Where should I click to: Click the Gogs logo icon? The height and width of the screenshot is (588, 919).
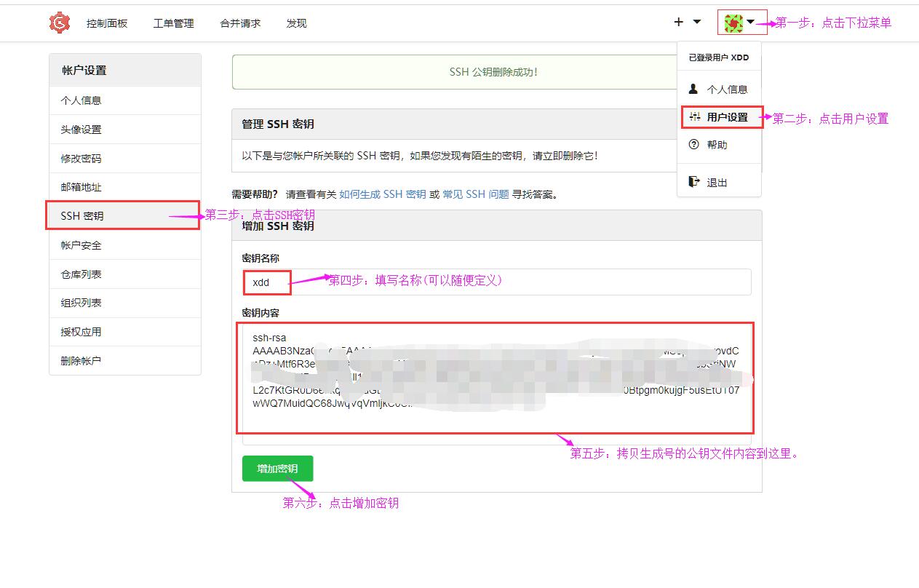coord(60,23)
